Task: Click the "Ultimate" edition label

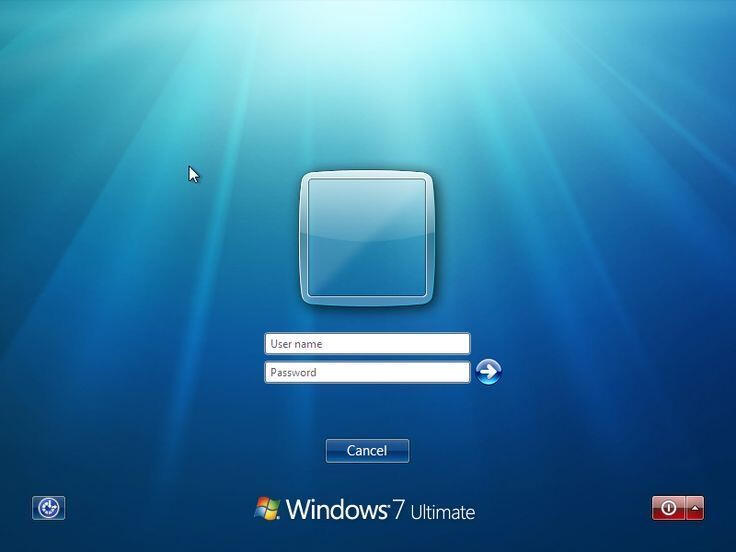Action: (442, 512)
